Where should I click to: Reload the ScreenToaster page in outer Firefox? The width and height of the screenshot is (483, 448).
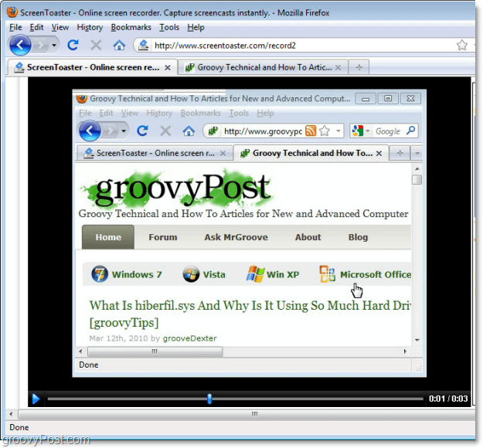tap(73, 45)
